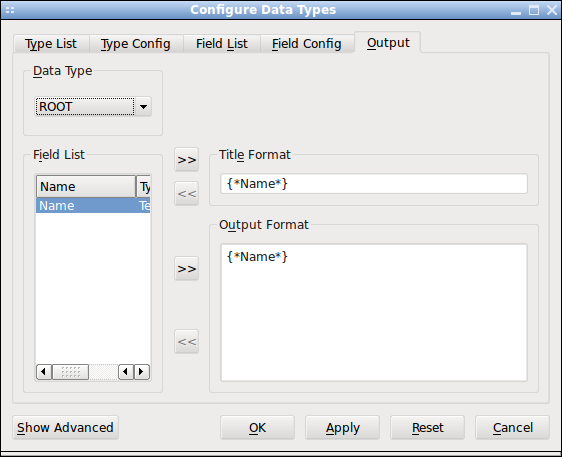Viewport: 562px width, 457px height.
Task: Click the Field List horizontal scrollbar thumb
Action: click(71, 372)
